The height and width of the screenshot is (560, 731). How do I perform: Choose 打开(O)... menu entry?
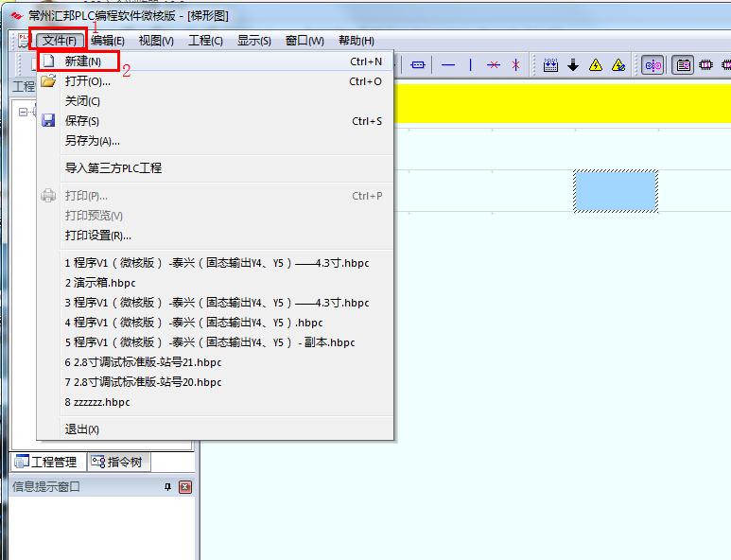[216, 81]
